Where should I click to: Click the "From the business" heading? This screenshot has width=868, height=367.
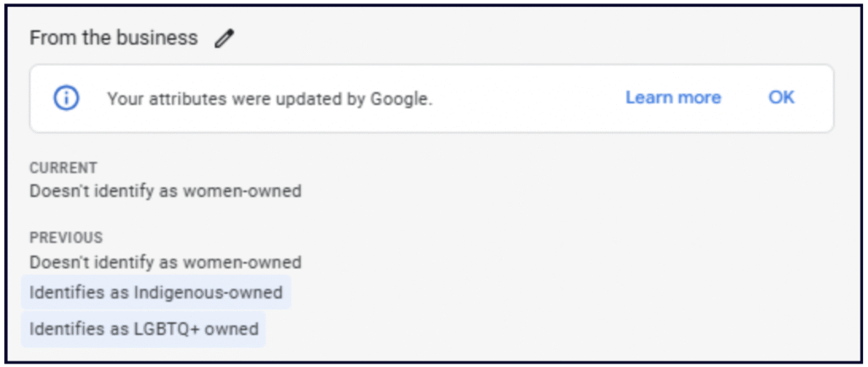pos(114,38)
